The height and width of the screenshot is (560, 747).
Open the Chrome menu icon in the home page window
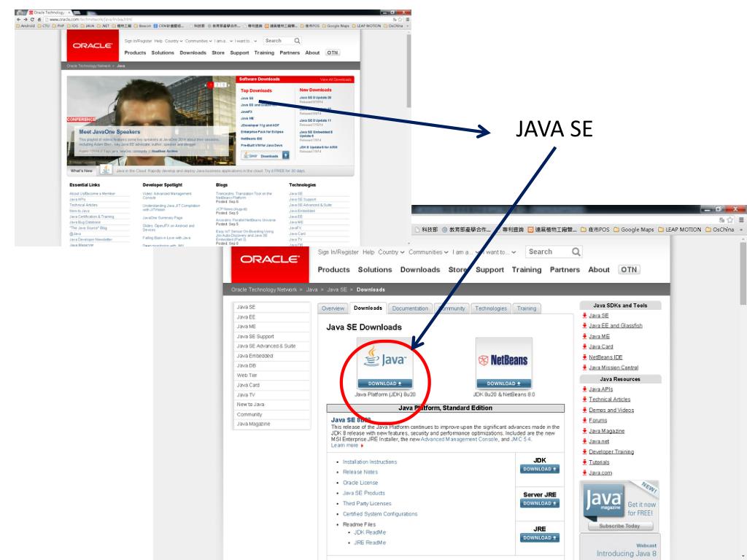[x=407, y=20]
